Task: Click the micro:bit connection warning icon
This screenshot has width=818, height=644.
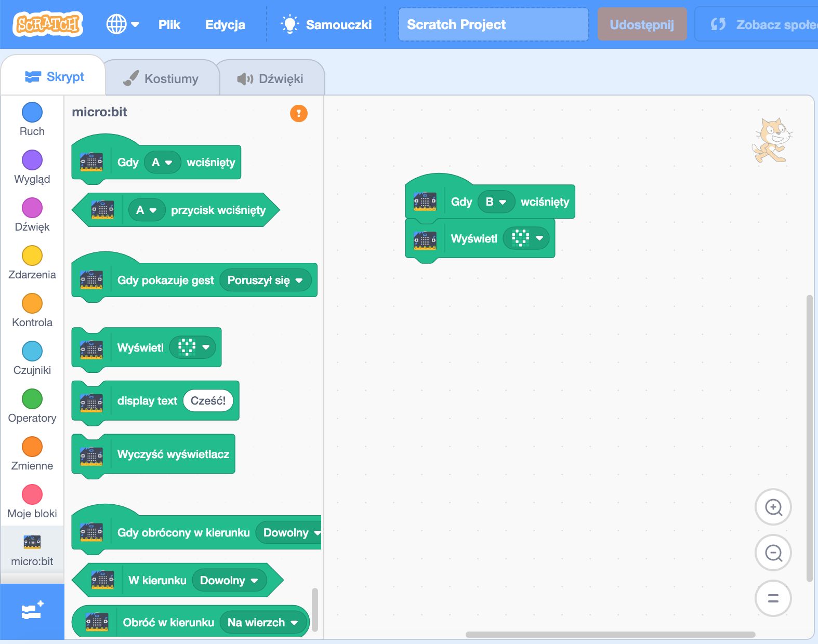Action: (x=299, y=113)
